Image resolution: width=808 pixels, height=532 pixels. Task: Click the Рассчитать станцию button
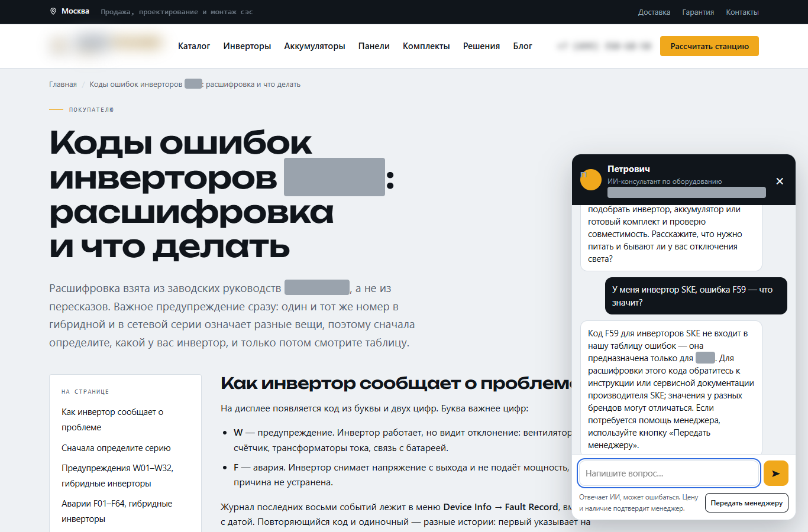click(709, 46)
